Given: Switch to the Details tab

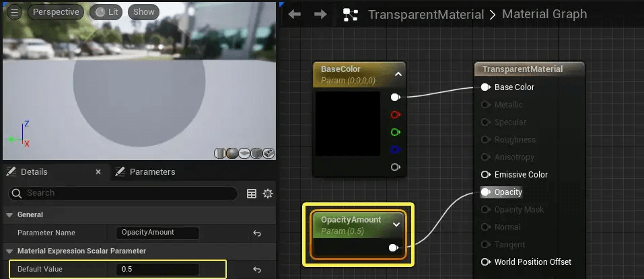Looking at the screenshot, I should (34, 172).
